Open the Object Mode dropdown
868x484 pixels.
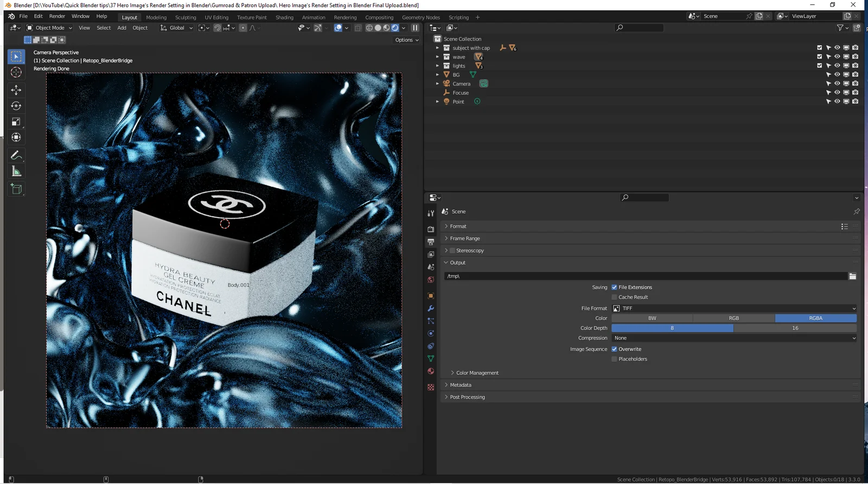click(49, 28)
